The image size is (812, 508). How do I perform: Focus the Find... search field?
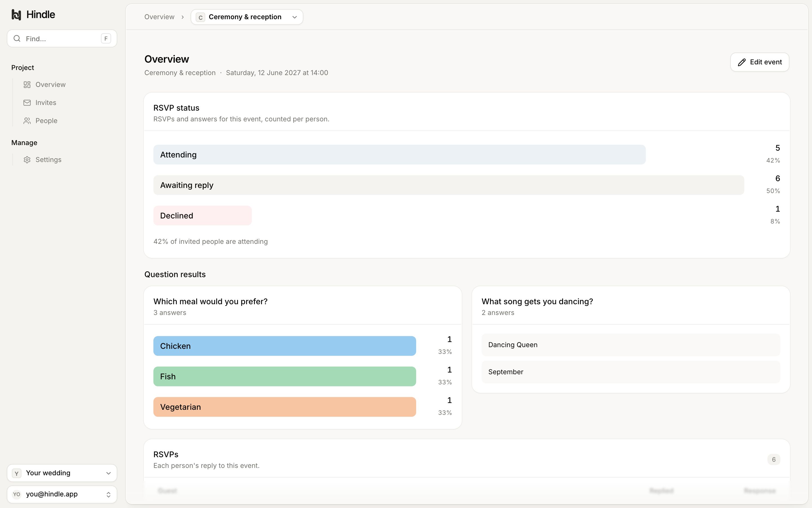click(62, 39)
